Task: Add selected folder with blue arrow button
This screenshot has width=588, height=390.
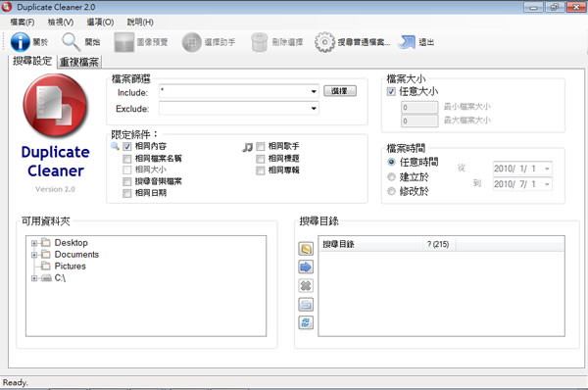Action: pyautogui.click(x=306, y=267)
